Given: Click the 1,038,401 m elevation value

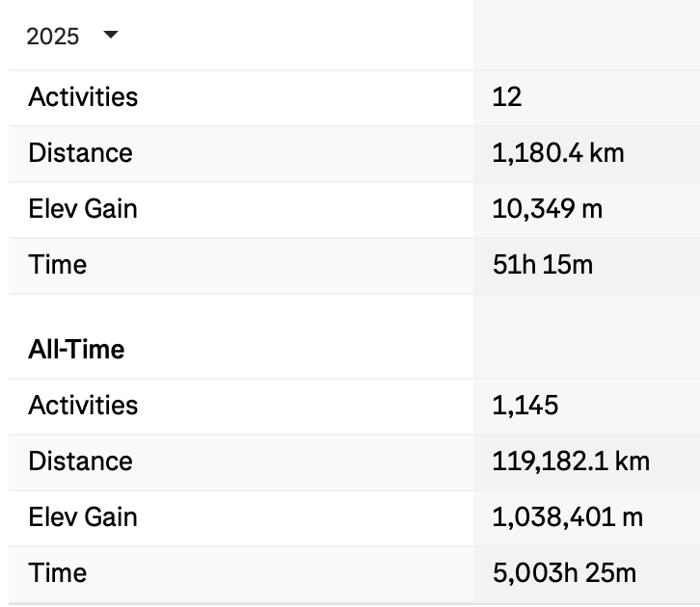Looking at the screenshot, I should (x=567, y=517).
